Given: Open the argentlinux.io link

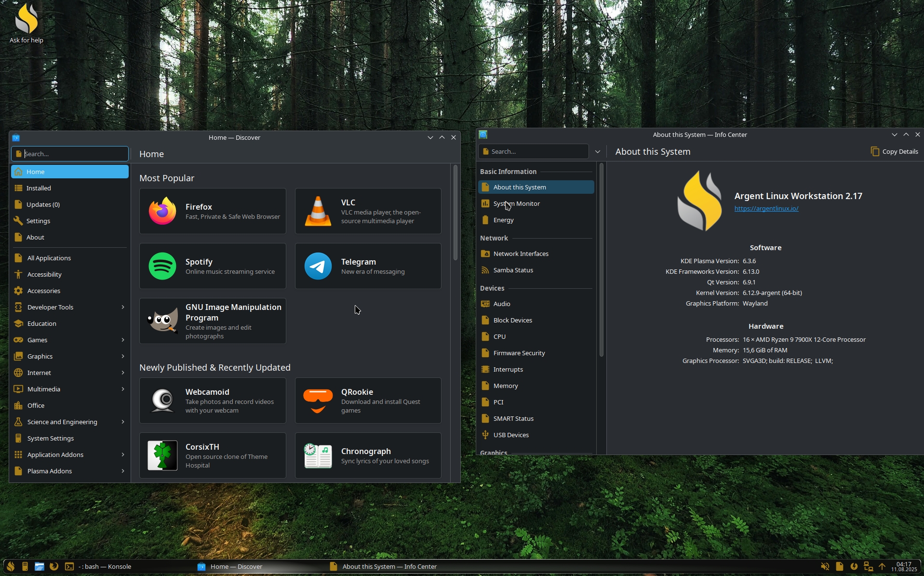Looking at the screenshot, I should pos(766,208).
